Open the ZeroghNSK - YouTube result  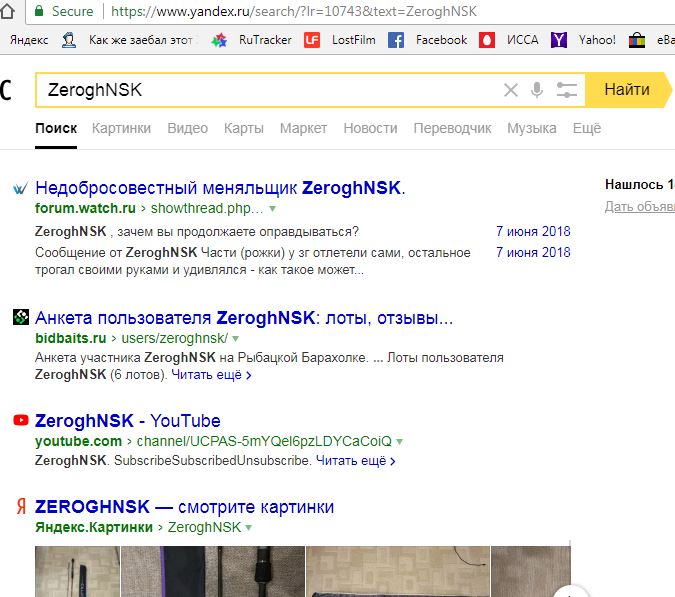(127, 421)
